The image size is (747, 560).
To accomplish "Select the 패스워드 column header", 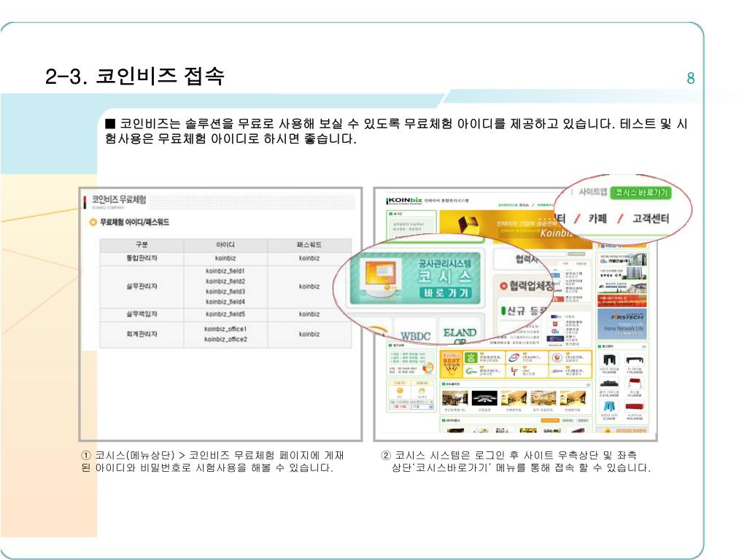I will point(309,245).
